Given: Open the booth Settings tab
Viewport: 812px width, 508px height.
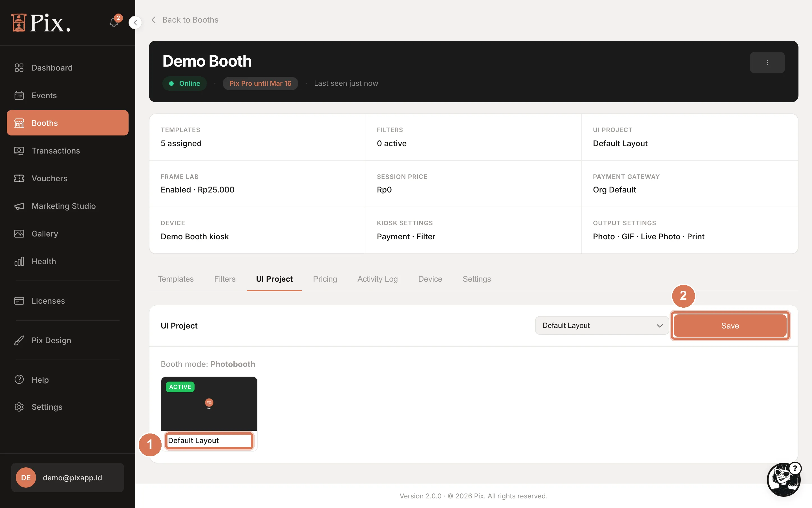Looking at the screenshot, I should coord(477,279).
